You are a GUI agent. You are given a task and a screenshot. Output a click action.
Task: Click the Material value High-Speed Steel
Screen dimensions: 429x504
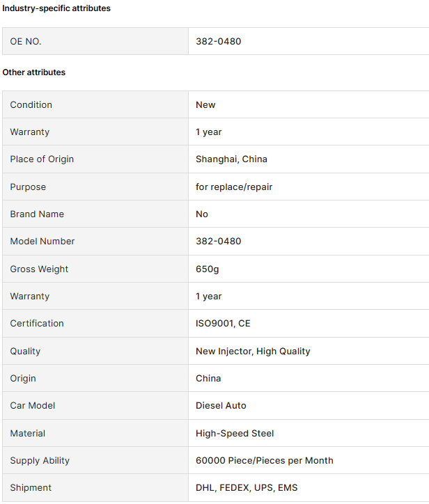(x=235, y=433)
